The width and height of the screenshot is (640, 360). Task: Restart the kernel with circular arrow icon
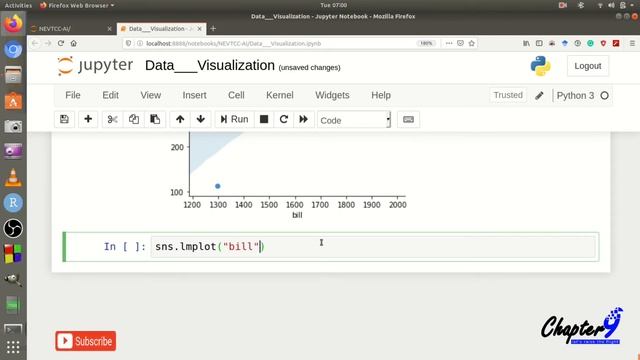[284, 119]
